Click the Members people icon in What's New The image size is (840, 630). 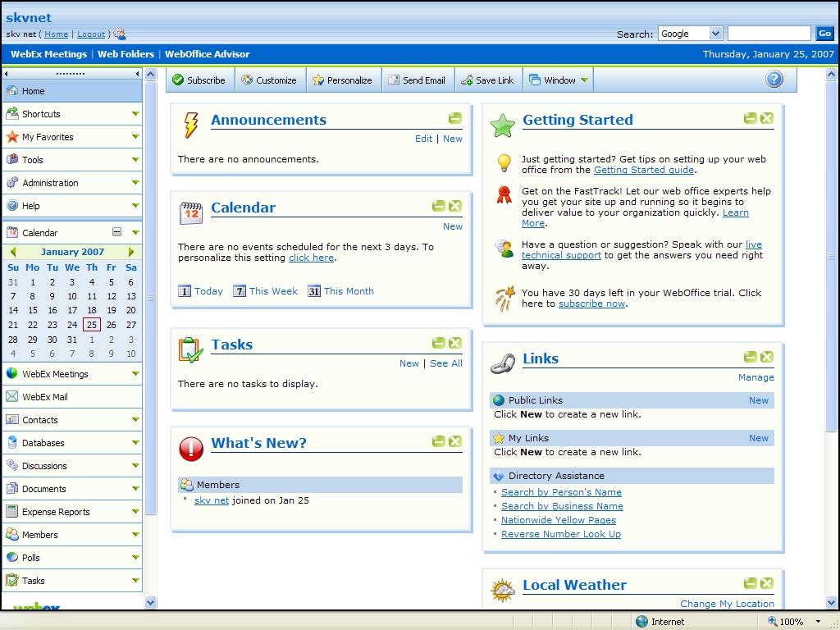pyautogui.click(x=186, y=484)
